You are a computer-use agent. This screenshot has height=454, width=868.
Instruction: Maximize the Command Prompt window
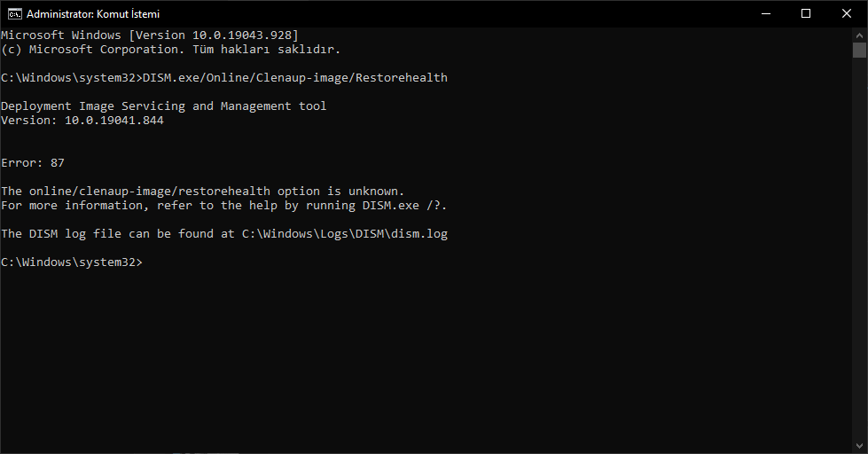pyautogui.click(x=806, y=14)
